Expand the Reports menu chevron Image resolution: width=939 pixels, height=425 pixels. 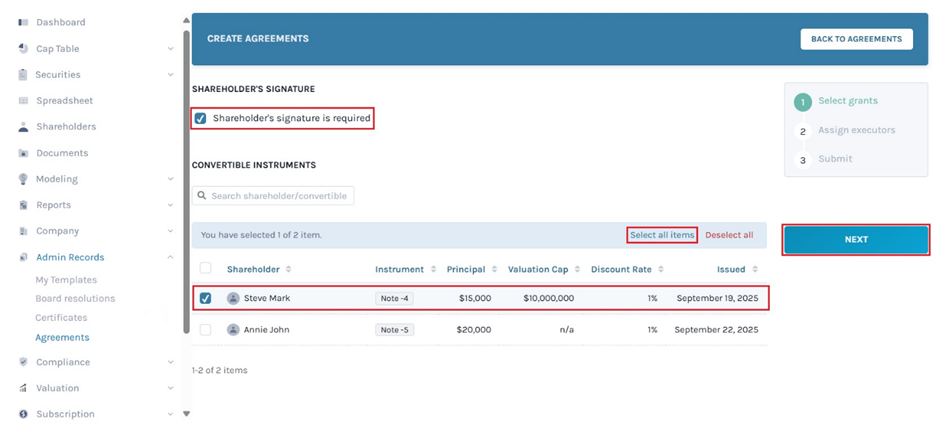pos(171,205)
